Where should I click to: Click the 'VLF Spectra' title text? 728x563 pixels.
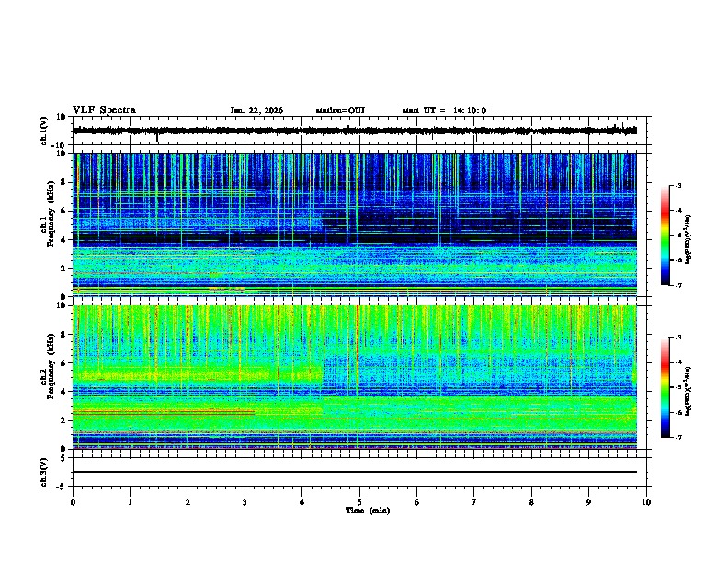pos(104,110)
